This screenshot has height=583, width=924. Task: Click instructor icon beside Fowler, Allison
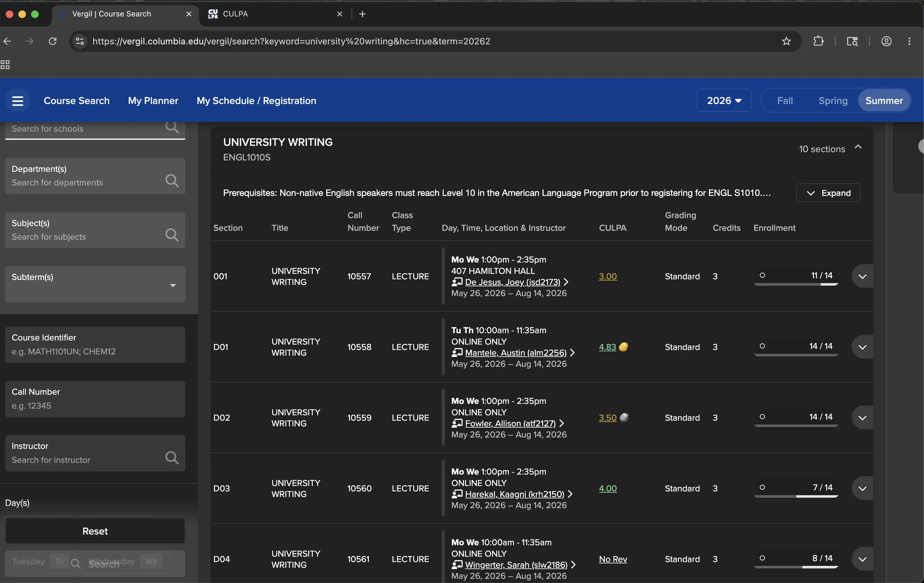click(x=457, y=423)
